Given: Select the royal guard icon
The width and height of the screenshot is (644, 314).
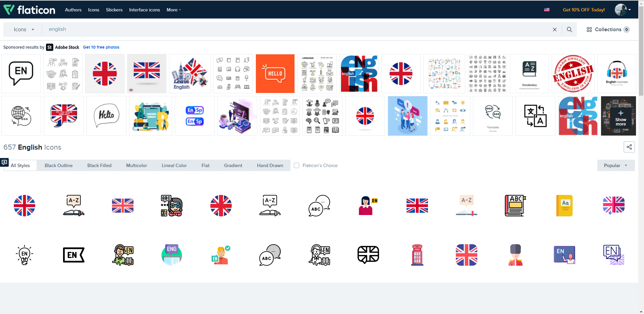Looking at the screenshot, I should [x=515, y=255].
